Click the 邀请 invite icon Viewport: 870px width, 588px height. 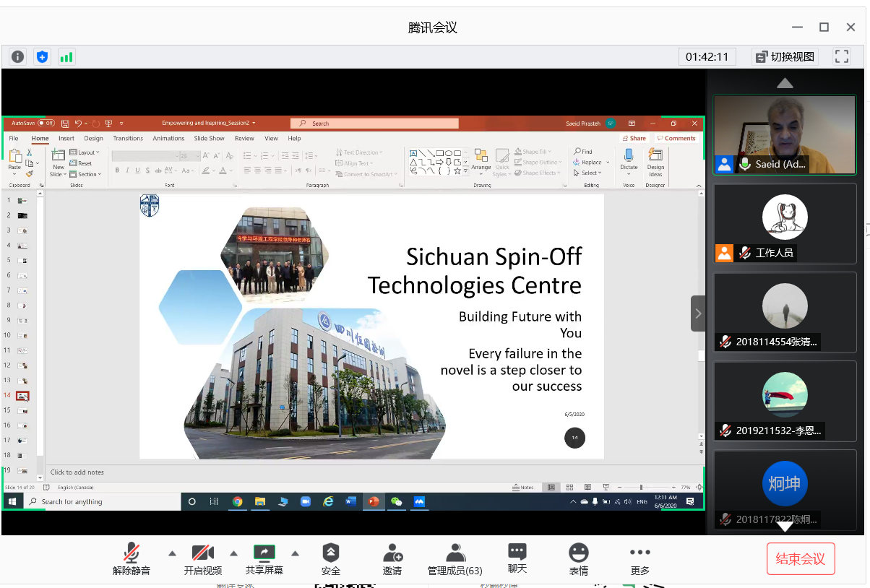tap(392, 559)
